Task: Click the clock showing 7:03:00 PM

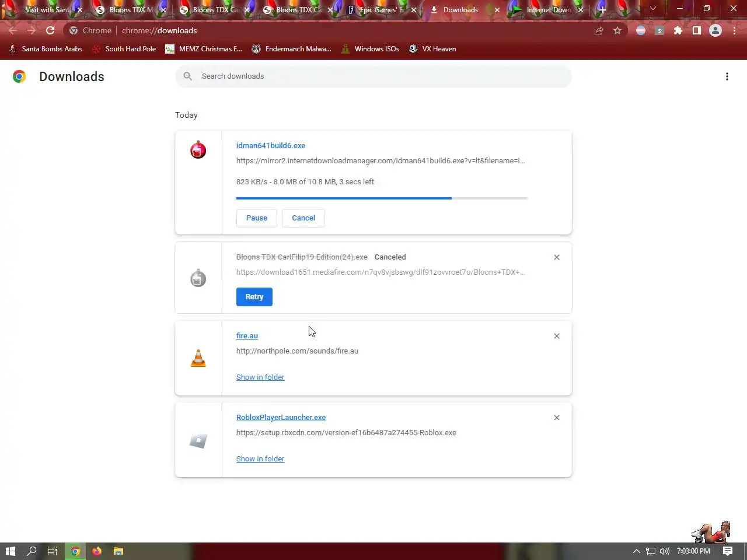Action: coord(693,551)
